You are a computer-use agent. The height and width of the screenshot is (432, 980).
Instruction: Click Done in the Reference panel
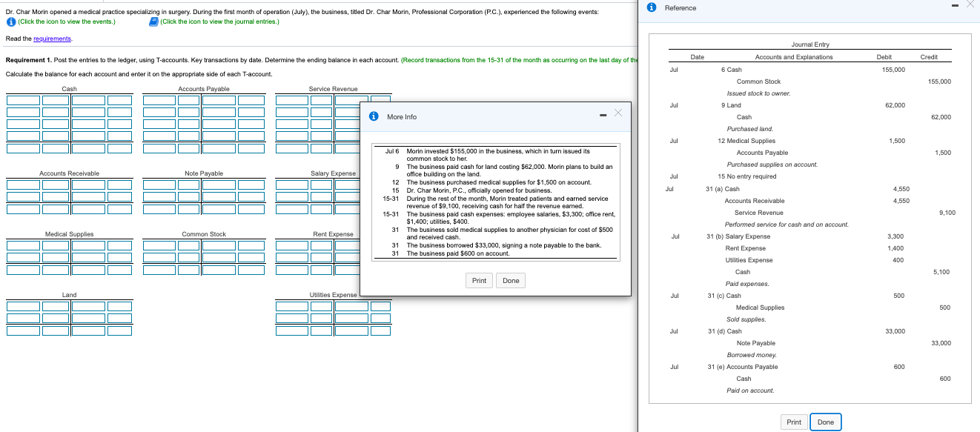[x=826, y=422]
